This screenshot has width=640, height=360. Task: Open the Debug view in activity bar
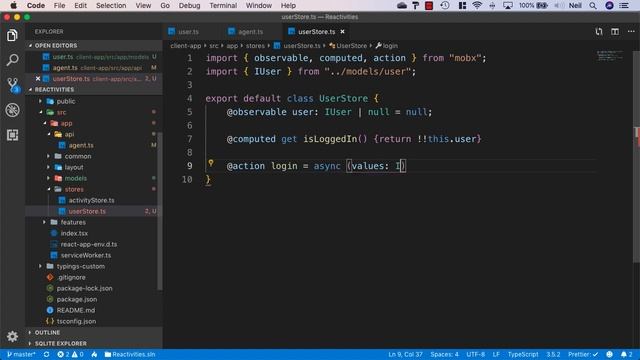pos(12,110)
